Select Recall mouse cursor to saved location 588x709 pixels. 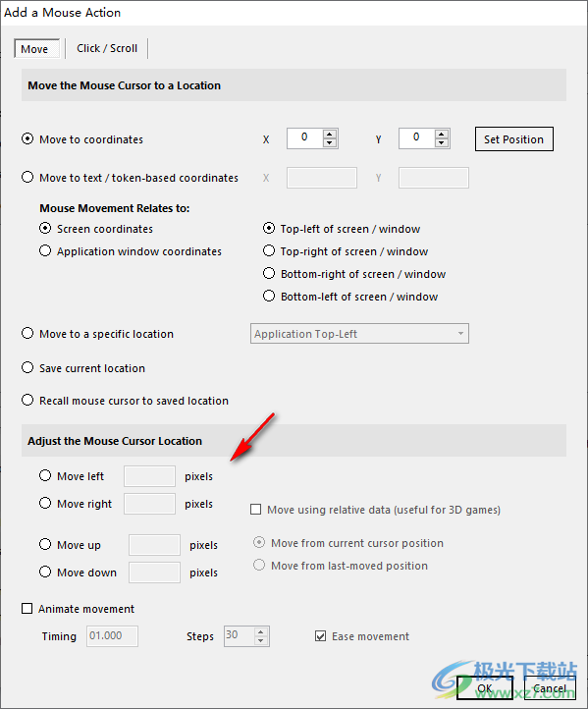[x=27, y=401]
